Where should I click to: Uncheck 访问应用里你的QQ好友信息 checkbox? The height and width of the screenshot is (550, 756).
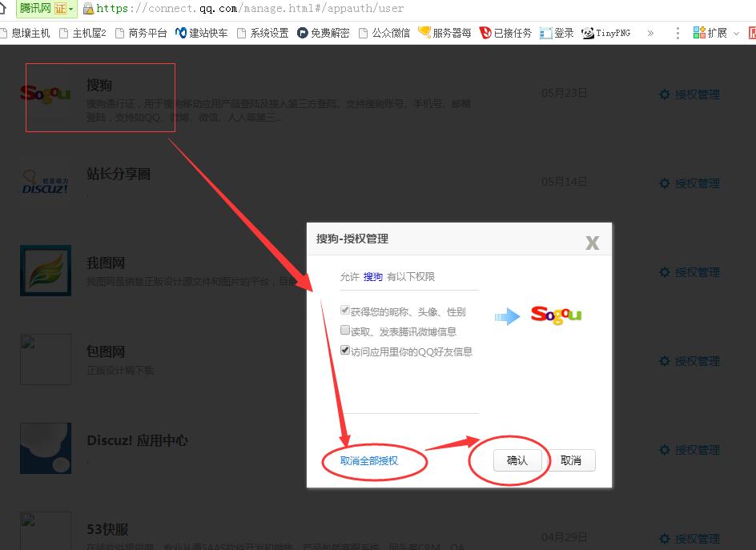tap(344, 350)
